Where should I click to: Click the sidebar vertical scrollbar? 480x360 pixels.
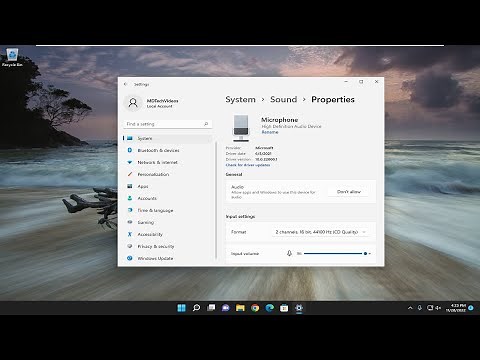(x=216, y=200)
